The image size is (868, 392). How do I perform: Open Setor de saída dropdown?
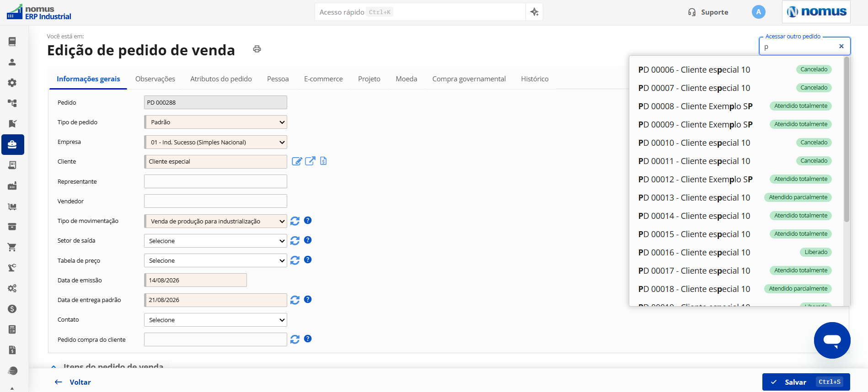pos(215,241)
